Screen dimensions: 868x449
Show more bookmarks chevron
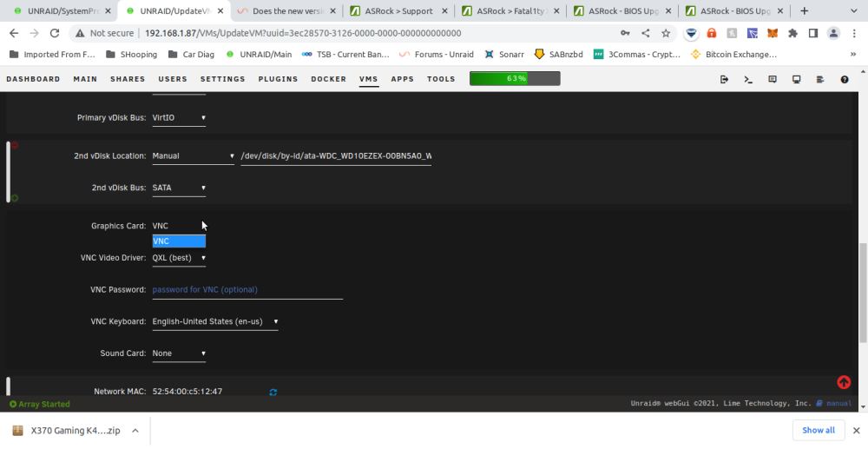(x=853, y=54)
